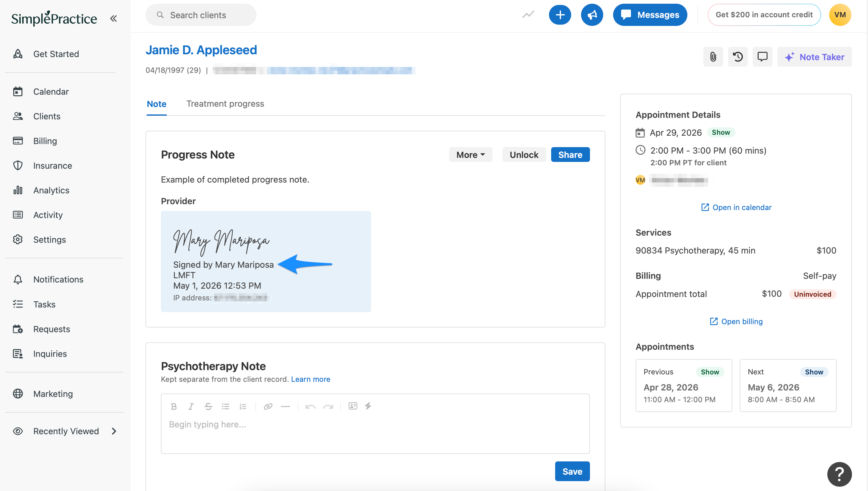The height and width of the screenshot is (491, 868).
Task: Toggle bold formatting in psychotherapy note
Action: (x=174, y=406)
